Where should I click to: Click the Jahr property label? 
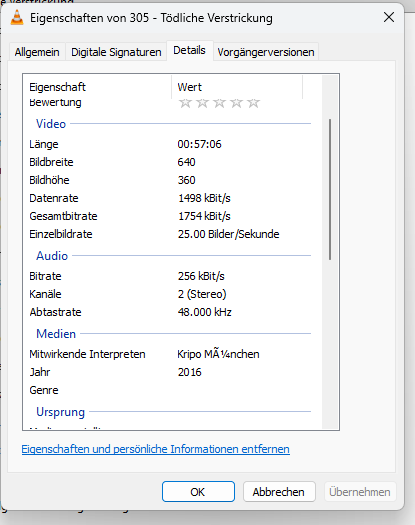(40, 372)
